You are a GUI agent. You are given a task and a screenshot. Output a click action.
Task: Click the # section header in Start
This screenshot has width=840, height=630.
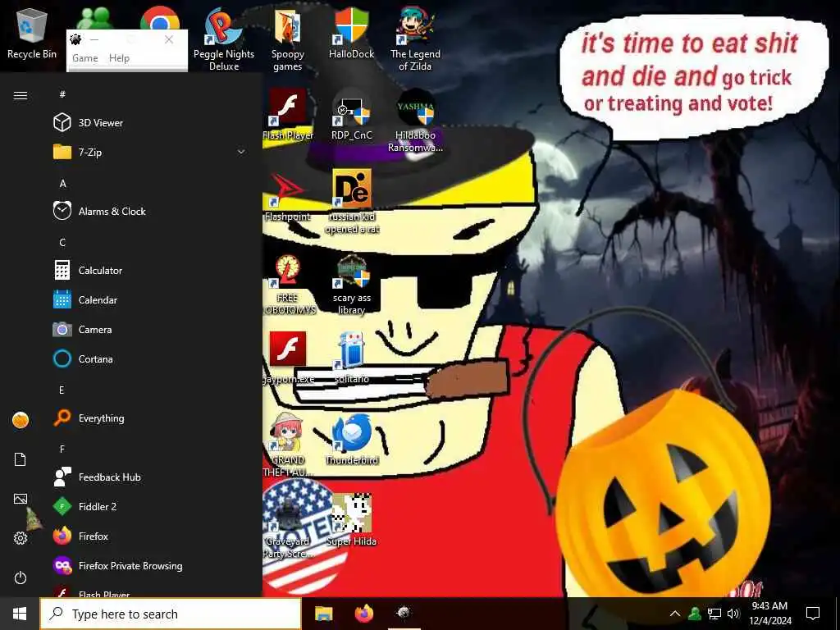[62, 94]
